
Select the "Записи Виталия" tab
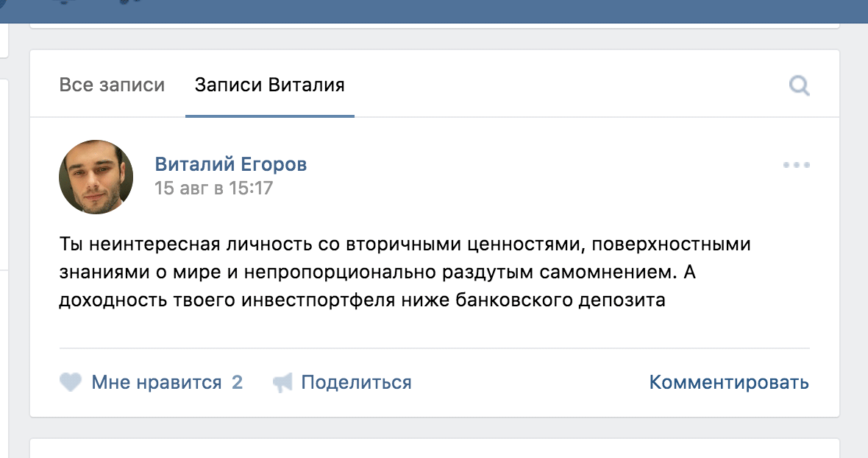269,85
